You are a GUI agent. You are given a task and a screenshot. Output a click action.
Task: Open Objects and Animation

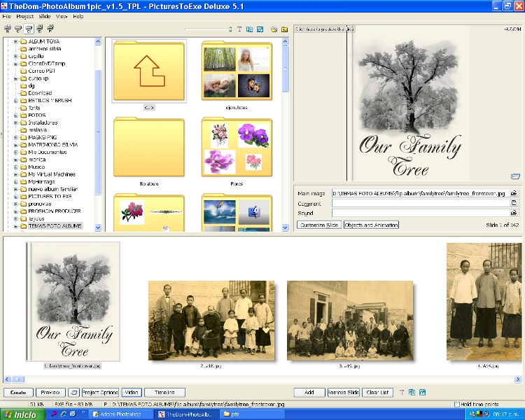[371, 225]
